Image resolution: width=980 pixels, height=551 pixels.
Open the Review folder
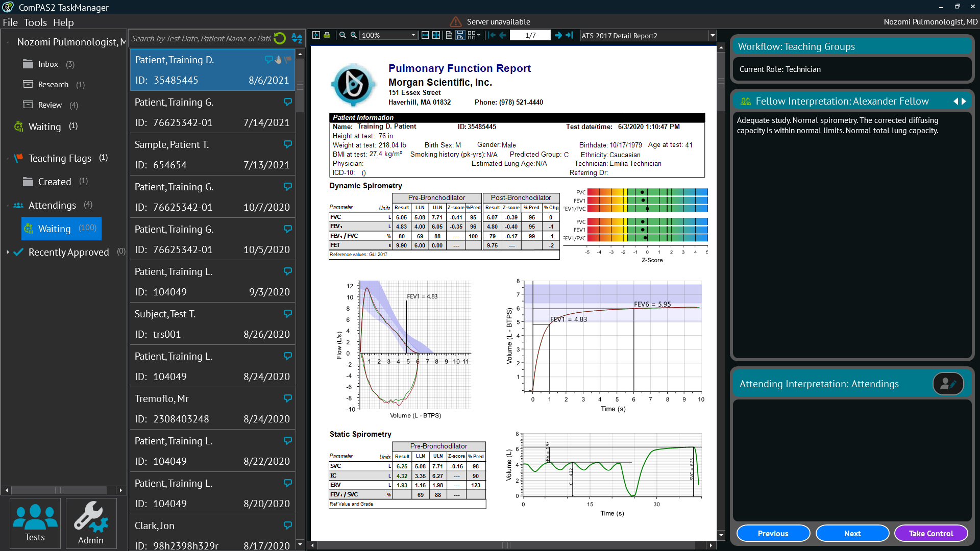[x=50, y=105]
